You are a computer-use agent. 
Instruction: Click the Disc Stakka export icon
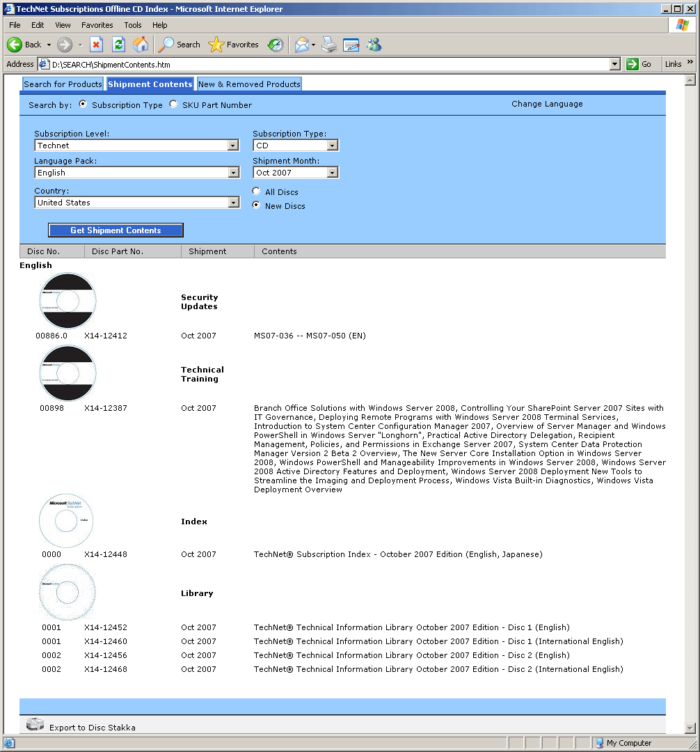(35, 723)
